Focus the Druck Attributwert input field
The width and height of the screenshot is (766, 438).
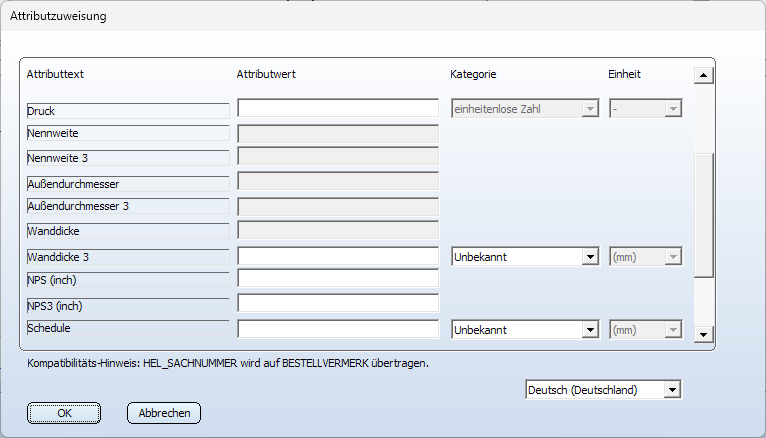pos(338,108)
